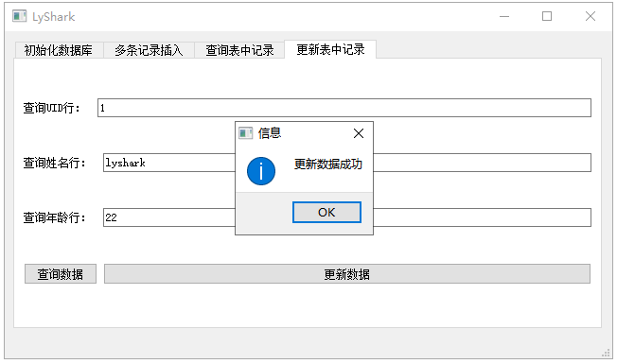Image resolution: width=617 pixels, height=364 pixels.
Task: Click the blue information icon in dialog
Action: (261, 171)
